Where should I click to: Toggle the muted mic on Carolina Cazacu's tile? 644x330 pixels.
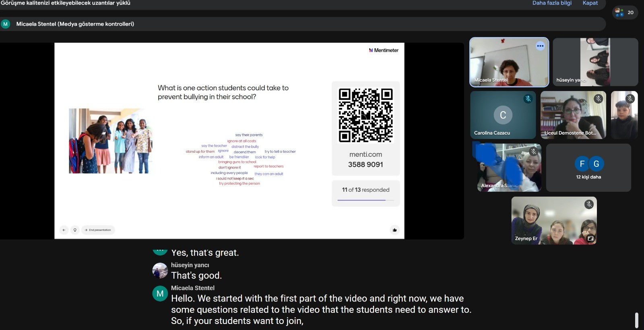point(528,99)
